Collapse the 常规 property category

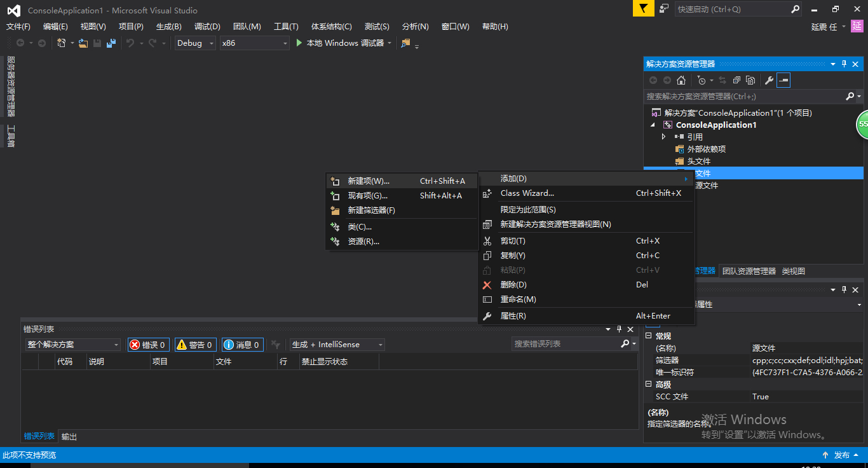coord(649,336)
